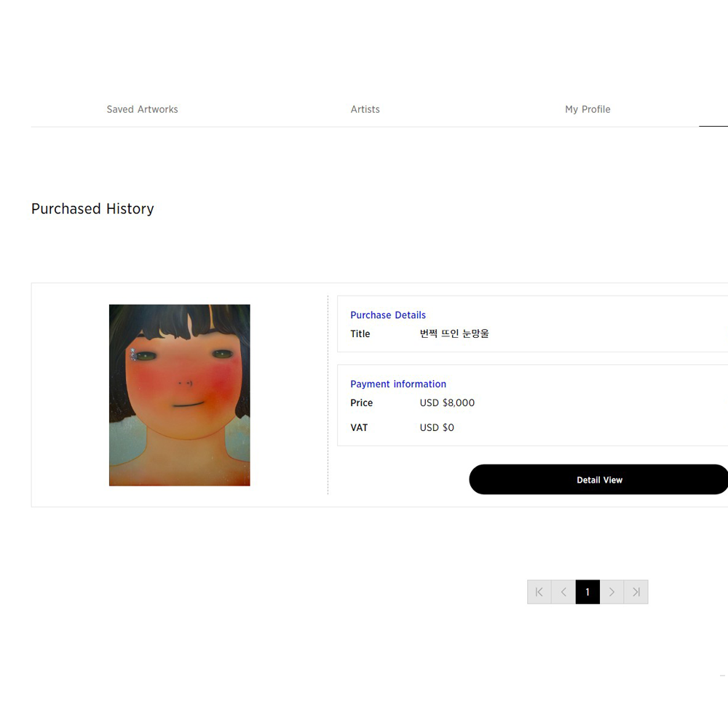Open the Saved Artworks tab
The image size is (728, 728).
click(x=142, y=109)
